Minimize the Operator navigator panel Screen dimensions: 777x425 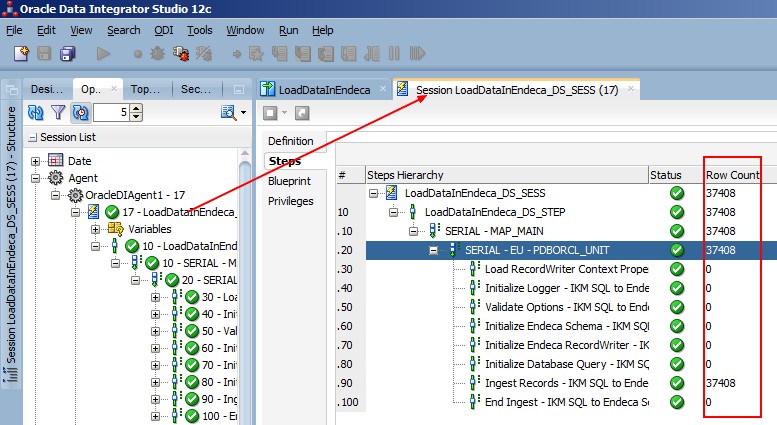[x=237, y=89]
